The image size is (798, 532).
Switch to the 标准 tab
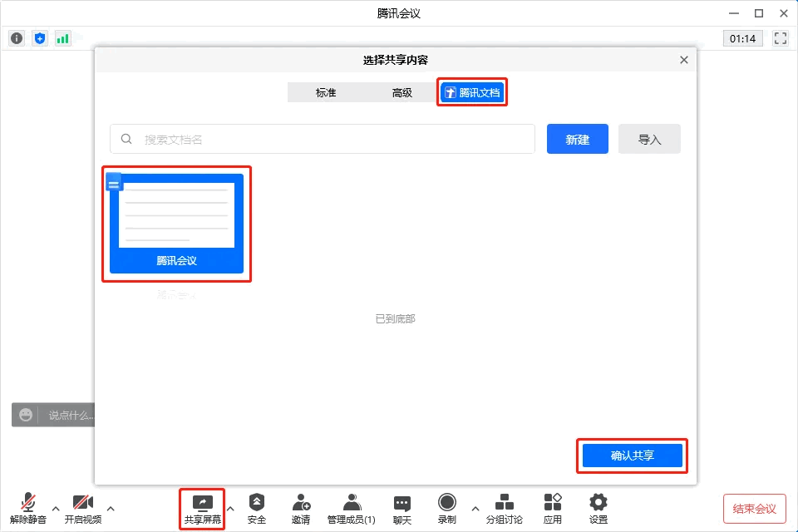pos(326,92)
